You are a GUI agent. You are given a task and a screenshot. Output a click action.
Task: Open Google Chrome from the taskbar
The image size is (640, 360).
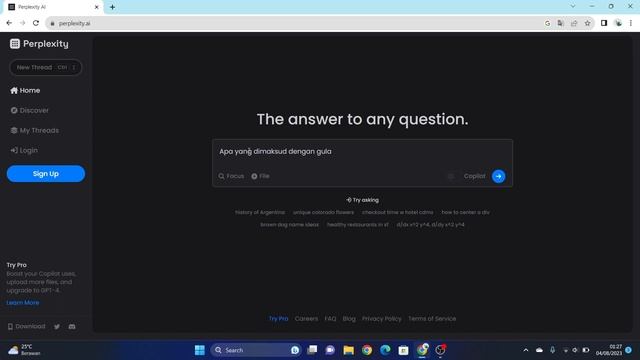pos(367,350)
